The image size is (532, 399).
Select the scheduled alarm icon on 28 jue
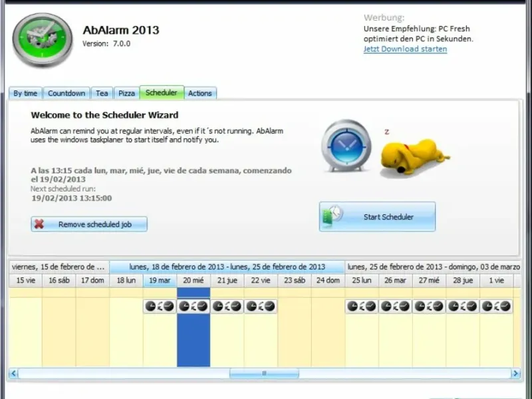pos(462,307)
